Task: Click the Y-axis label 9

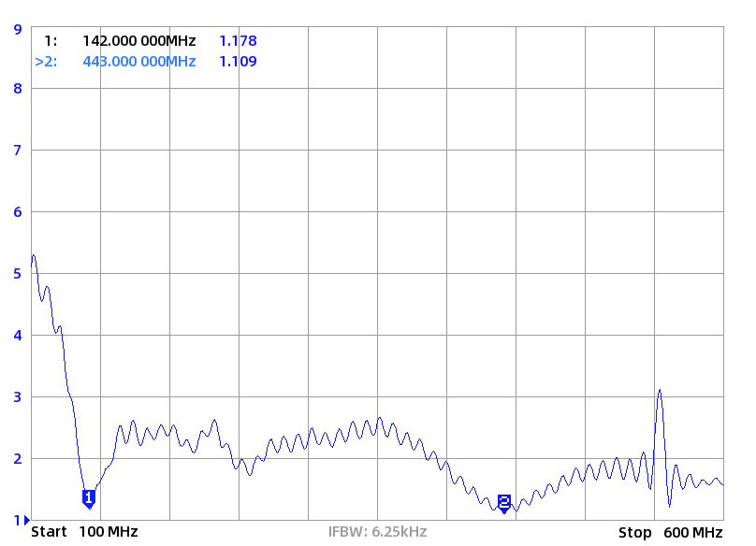Action: (x=18, y=30)
